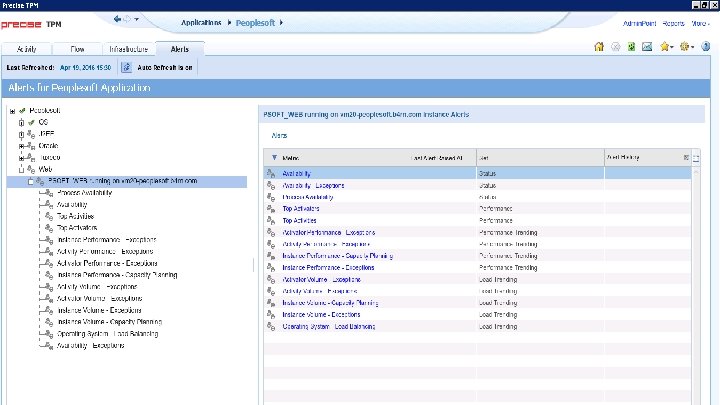Navigate back with the blue arrow
This screenshot has width=720, height=405.
tap(117, 19)
